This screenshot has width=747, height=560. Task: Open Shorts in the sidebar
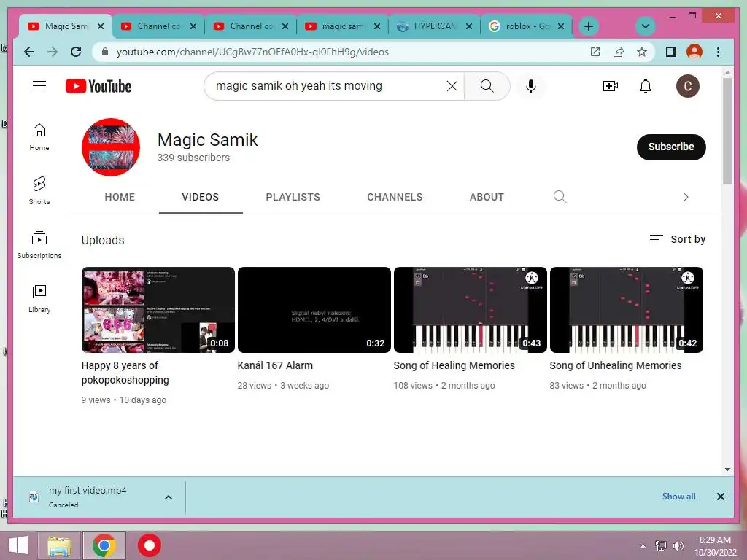[x=39, y=190]
